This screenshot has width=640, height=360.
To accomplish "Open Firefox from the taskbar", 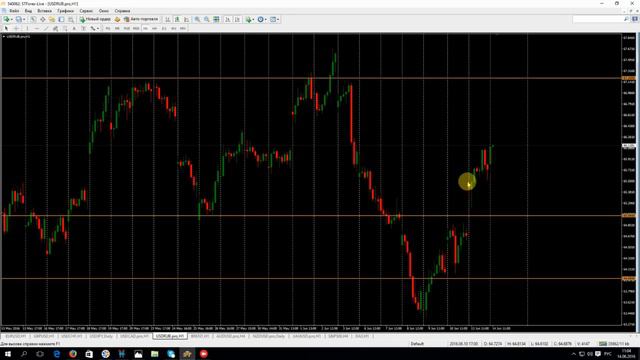I will tap(73, 354).
